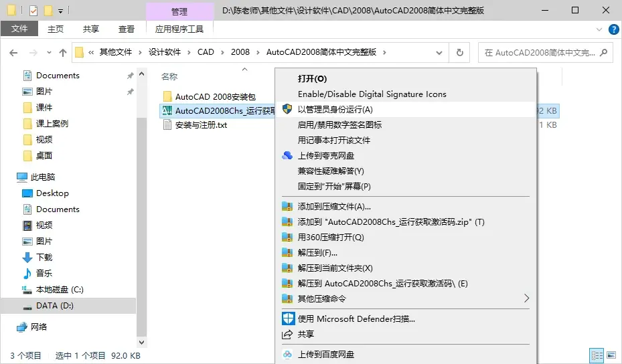The width and height of the screenshot is (622, 364).
Task: Switch to the 查看 ribbon tab
Action: pos(126,29)
